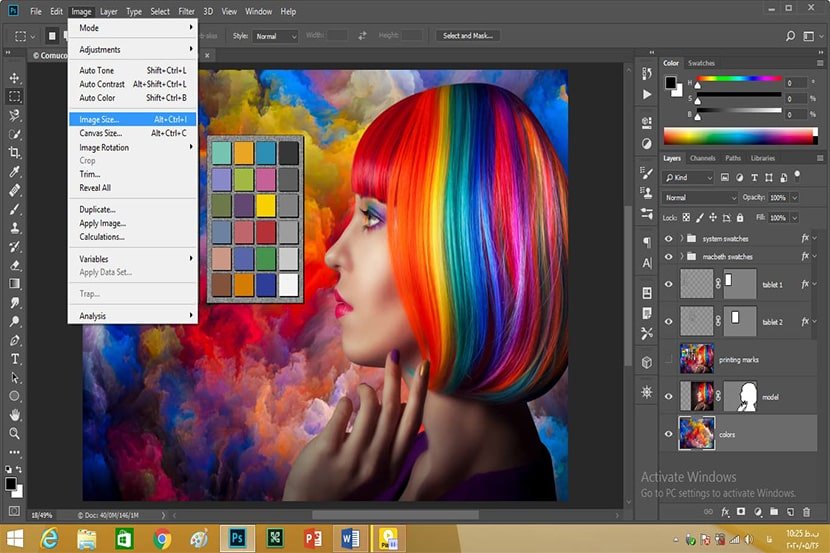Choose Reveal All menu item
The height and width of the screenshot is (553, 830).
(x=133, y=188)
